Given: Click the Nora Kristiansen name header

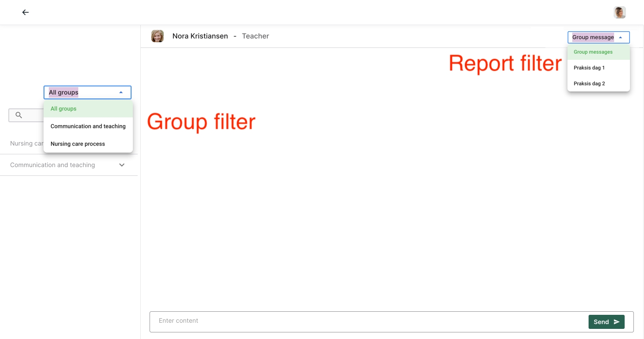Looking at the screenshot, I should [x=200, y=36].
